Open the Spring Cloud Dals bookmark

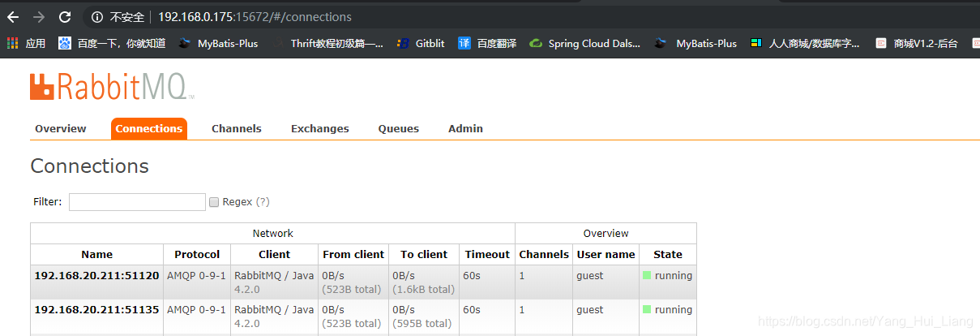(584, 44)
